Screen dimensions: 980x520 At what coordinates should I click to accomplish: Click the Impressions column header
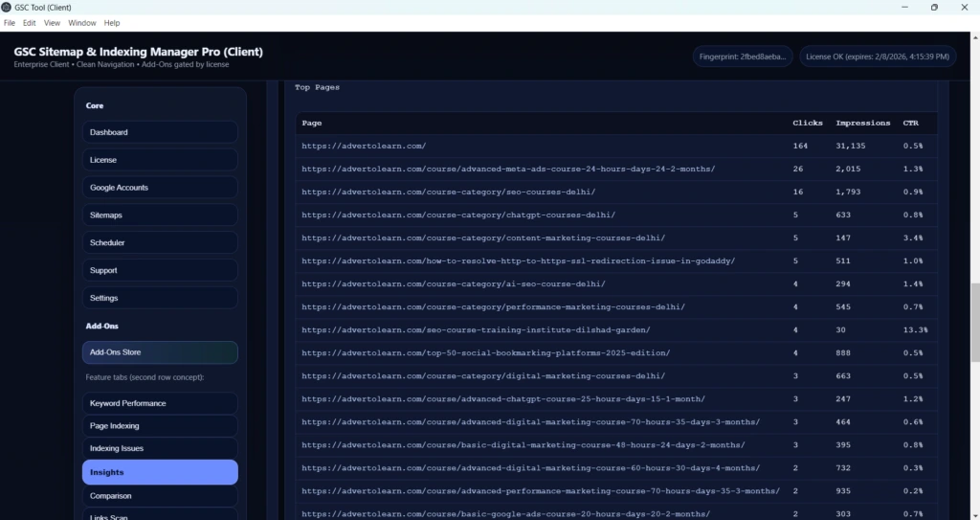(x=862, y=123)
